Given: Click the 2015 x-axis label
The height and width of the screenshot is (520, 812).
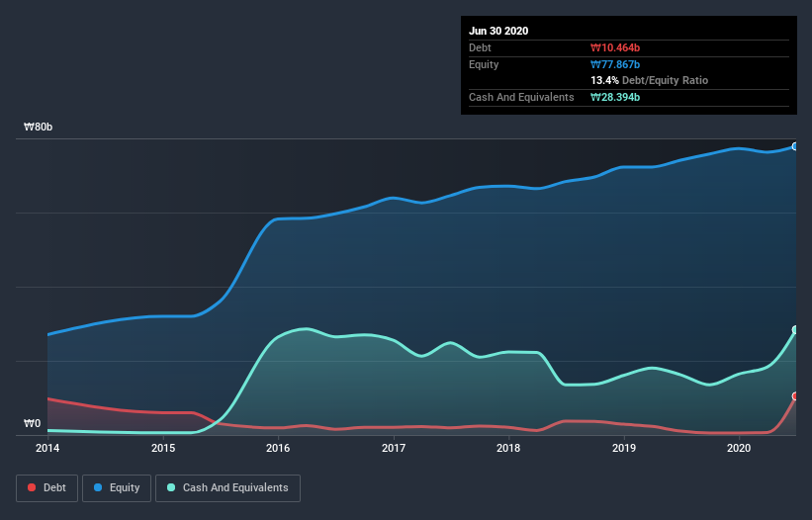Looking at the screenshot, I should tap(163, 448).
